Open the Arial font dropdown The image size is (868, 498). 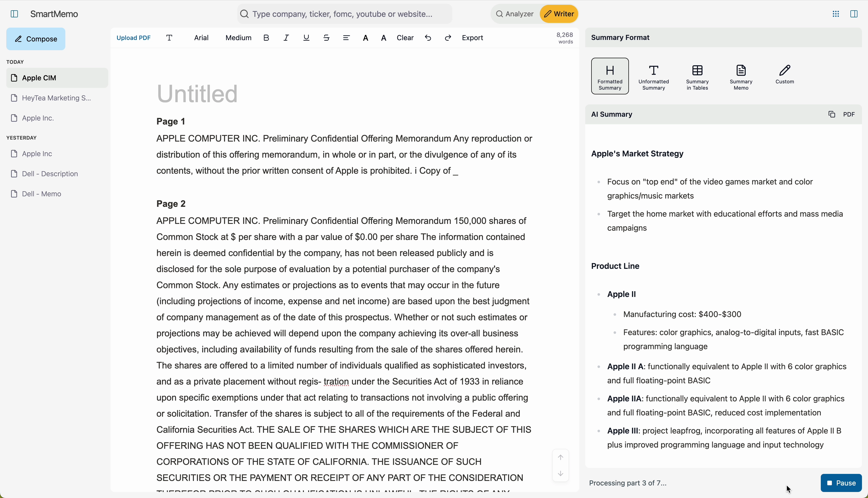(x=201, y=38)
